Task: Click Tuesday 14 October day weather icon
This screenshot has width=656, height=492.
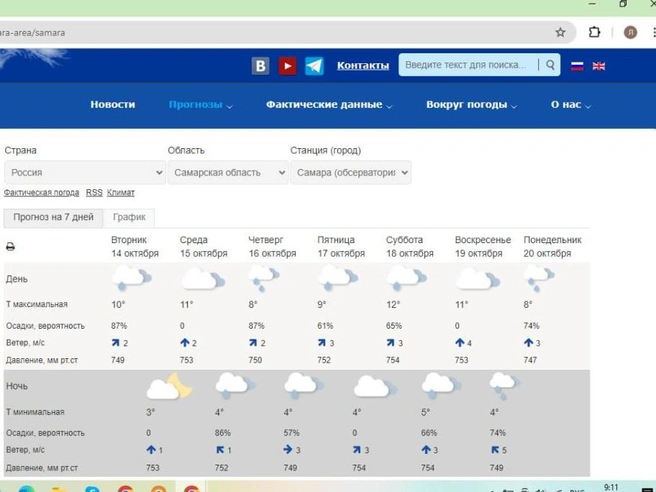Action: pyautogui.click(x=131, y=278)
